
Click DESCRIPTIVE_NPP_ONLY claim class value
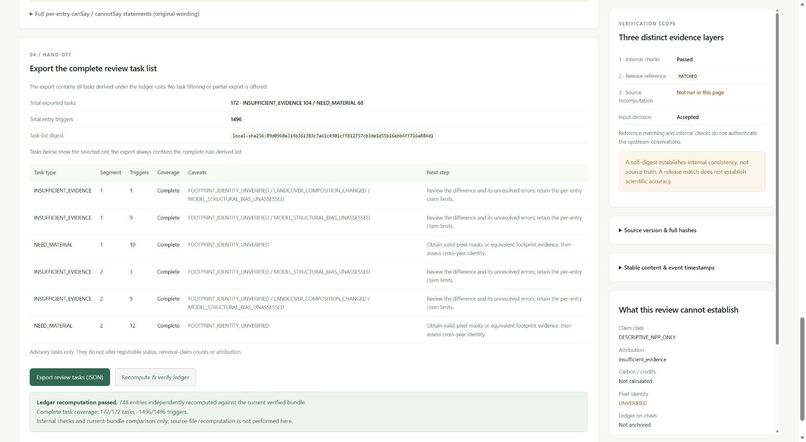click(647, 337)
